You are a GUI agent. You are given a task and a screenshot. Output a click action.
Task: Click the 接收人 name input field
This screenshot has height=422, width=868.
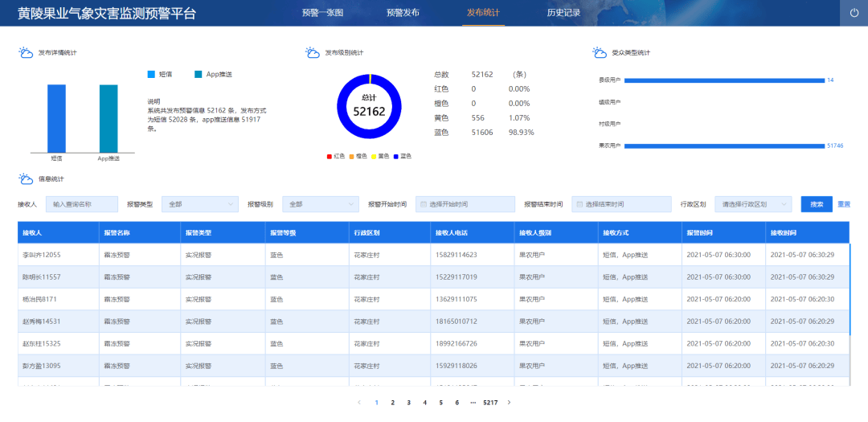81,204
